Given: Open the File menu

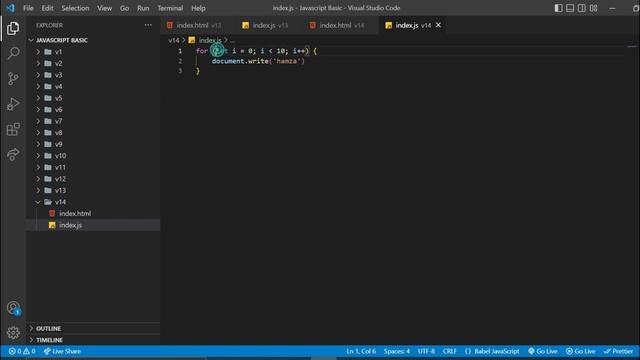Looking at the screenshot, I should pos(28,8).
